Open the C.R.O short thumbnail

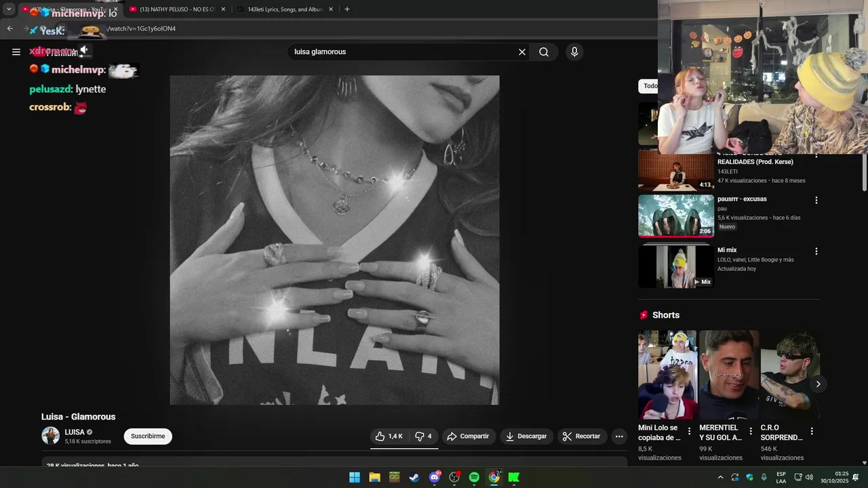(790, 375)
